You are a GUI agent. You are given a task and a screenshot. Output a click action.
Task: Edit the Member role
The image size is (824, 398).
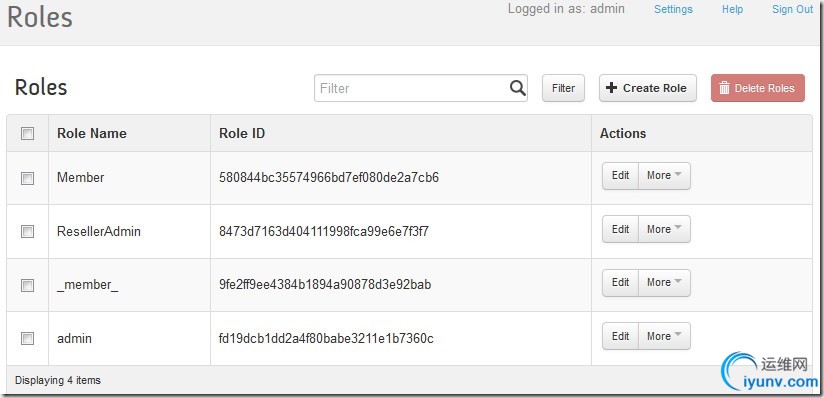(x=620, y=176)
